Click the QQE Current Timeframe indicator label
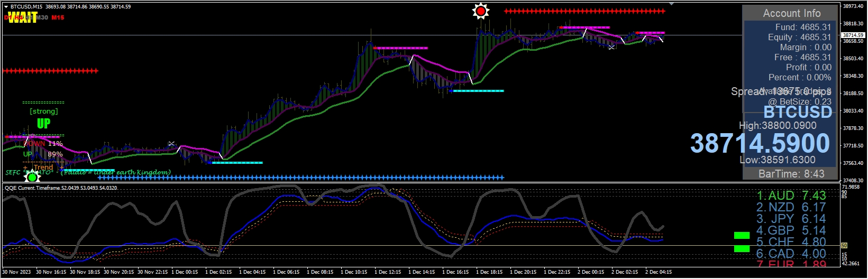The width and height of the screenshot is (868, 279). click(61, 188)
